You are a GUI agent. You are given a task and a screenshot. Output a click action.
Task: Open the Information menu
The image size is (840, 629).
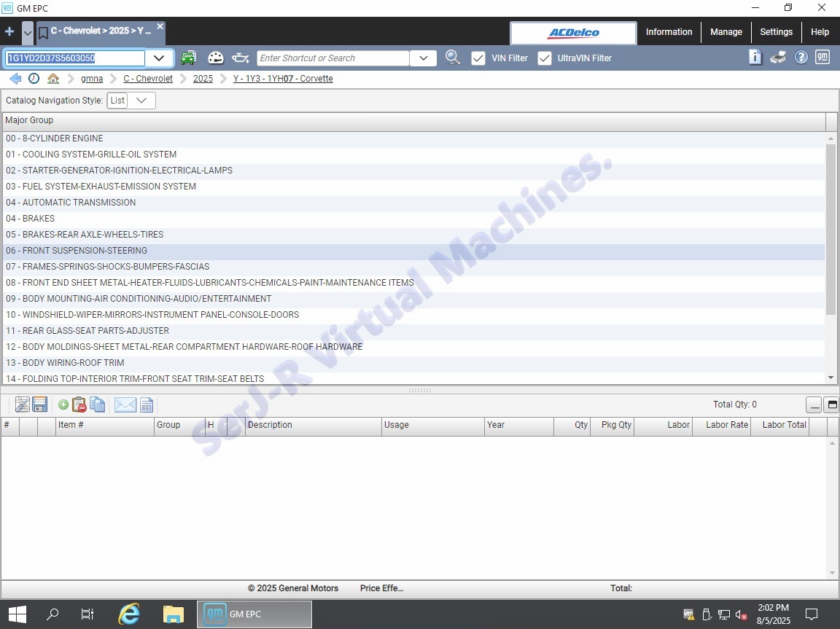coord(669,32)
